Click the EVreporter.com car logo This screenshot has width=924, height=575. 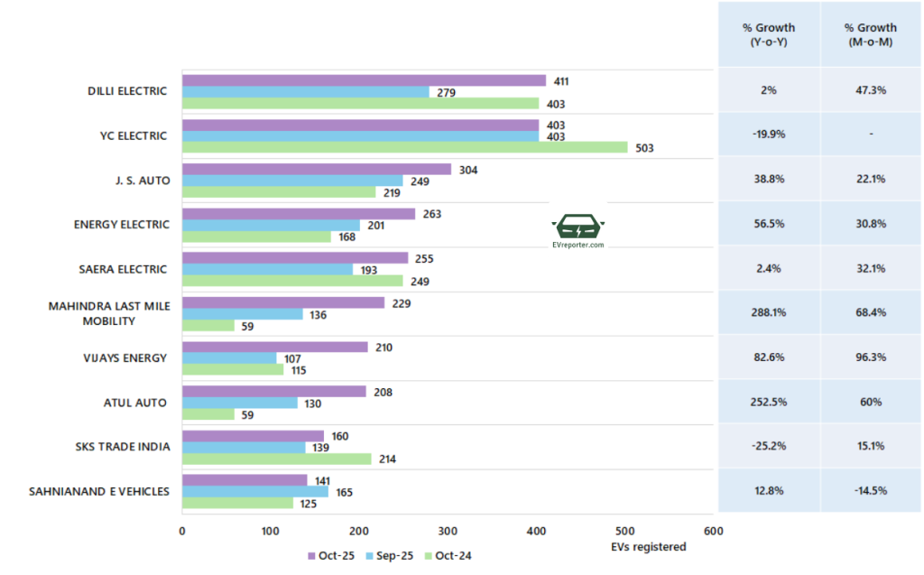577,227
